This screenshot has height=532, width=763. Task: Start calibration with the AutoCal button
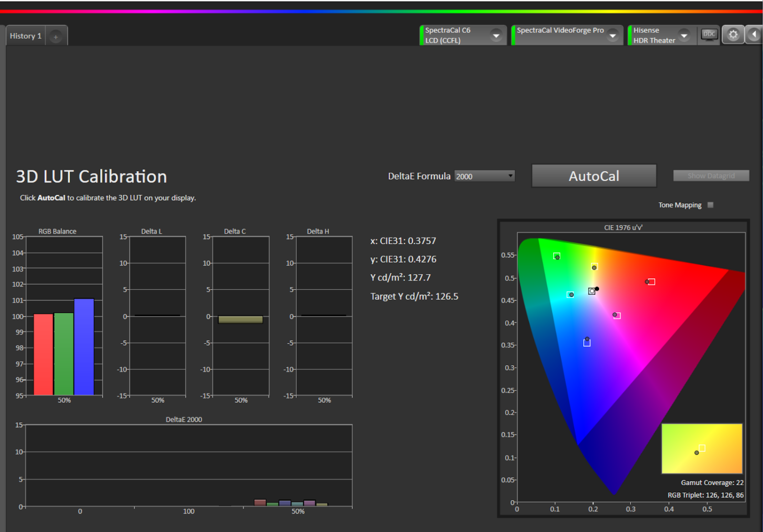594,176
